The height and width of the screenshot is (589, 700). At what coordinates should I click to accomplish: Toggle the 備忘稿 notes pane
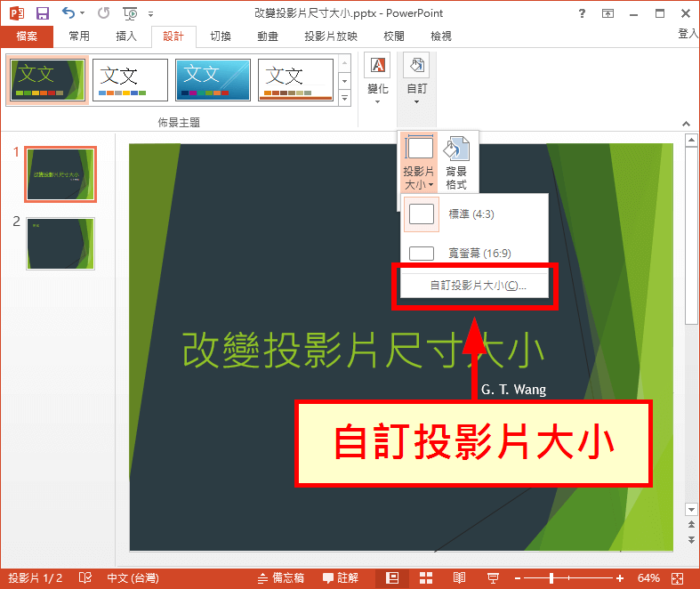coord(281,578)
